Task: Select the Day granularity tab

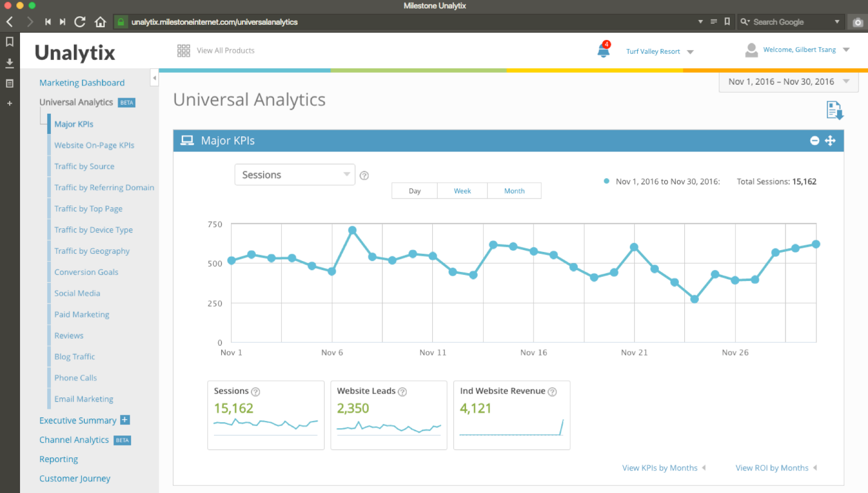Action: [x=415, y=191]
